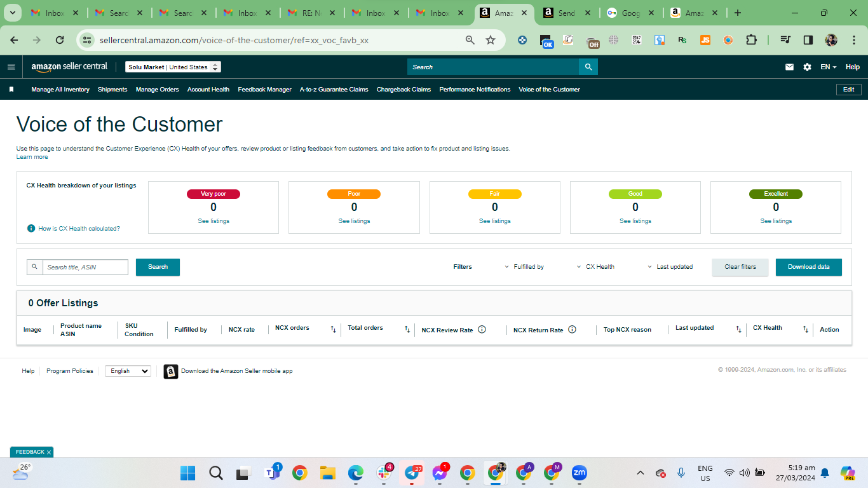
Task: Open the Seller Central settings gear
Action: pos(807,67)
